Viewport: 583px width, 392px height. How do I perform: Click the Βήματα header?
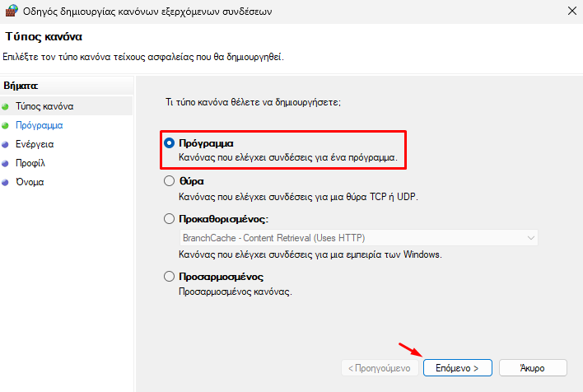click(21, 86)
